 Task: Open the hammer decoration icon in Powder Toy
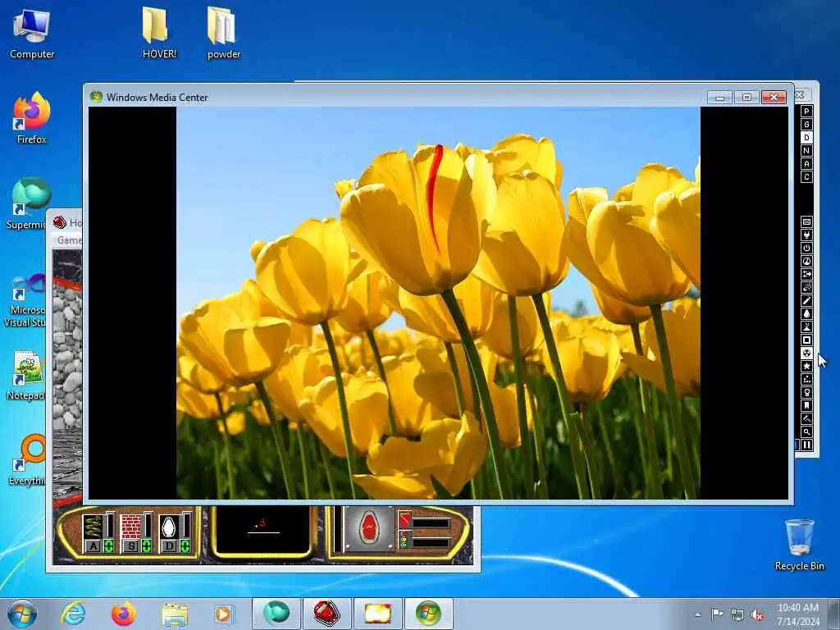point(806,418)
